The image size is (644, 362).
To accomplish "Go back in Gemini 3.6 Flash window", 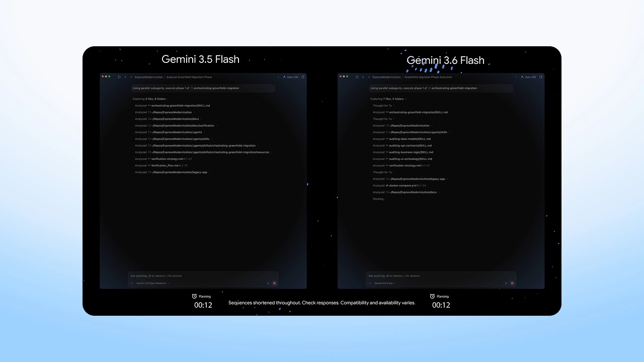I will (x=363, y=77).
